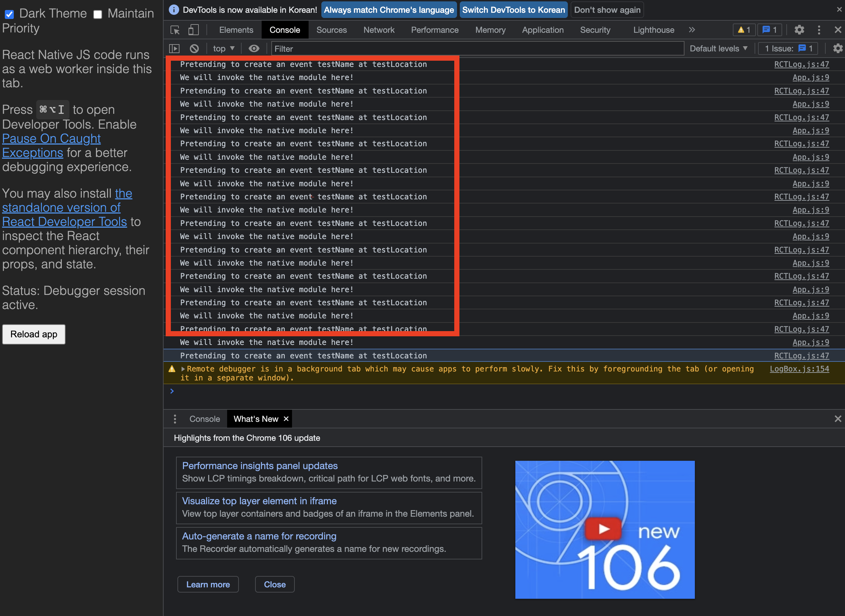The image size is (845, 616).
Task: Open console settings gear at right
Action: (x=837, y=49)
